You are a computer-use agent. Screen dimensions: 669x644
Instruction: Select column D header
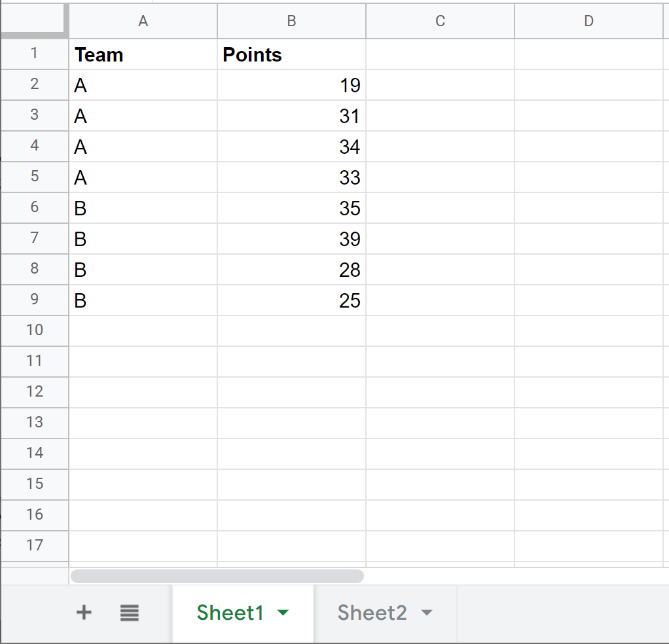588,22
